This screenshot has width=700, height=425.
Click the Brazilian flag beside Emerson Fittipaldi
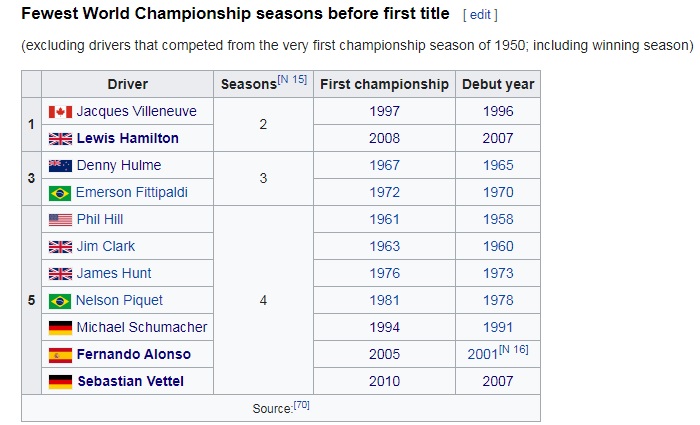point(60,192)
